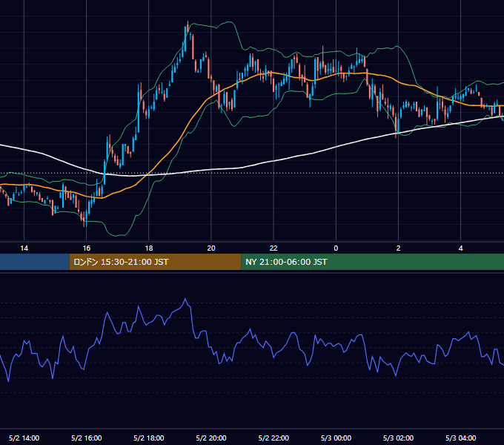Click the oscillator line's highest peak

coord(185,299)
